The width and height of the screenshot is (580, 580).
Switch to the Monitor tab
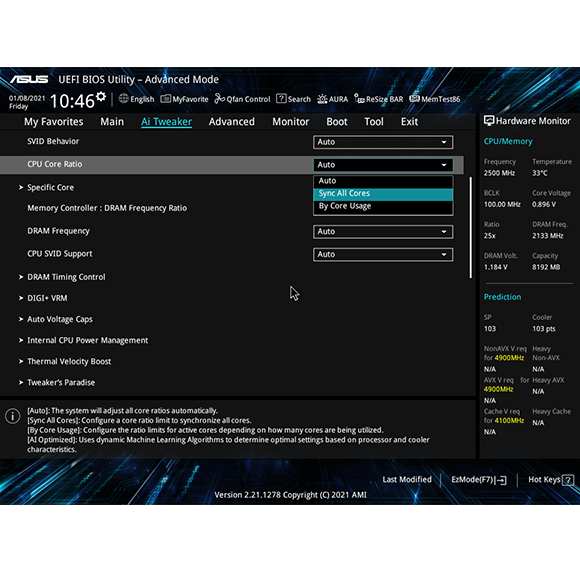[x=291, y=122]
